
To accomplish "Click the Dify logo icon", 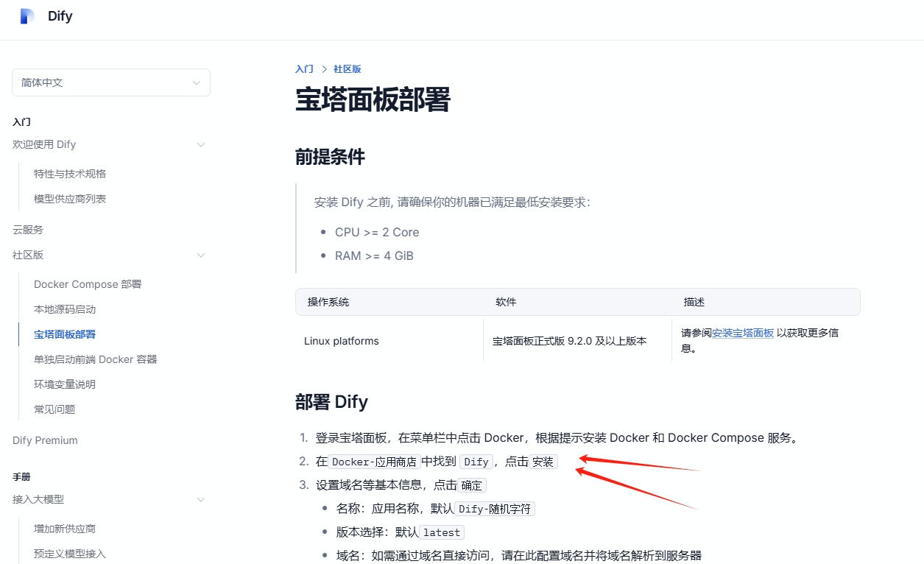I will [27, 16].
